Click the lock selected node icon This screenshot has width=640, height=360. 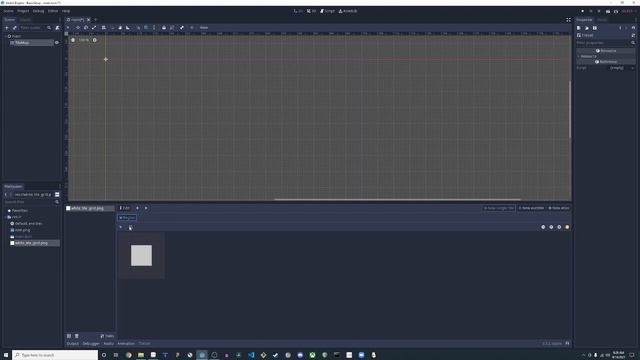[x=164, y=28]
